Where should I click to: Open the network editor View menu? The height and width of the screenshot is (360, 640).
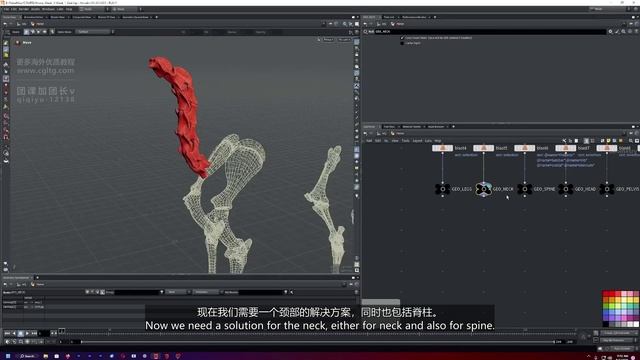395,141
